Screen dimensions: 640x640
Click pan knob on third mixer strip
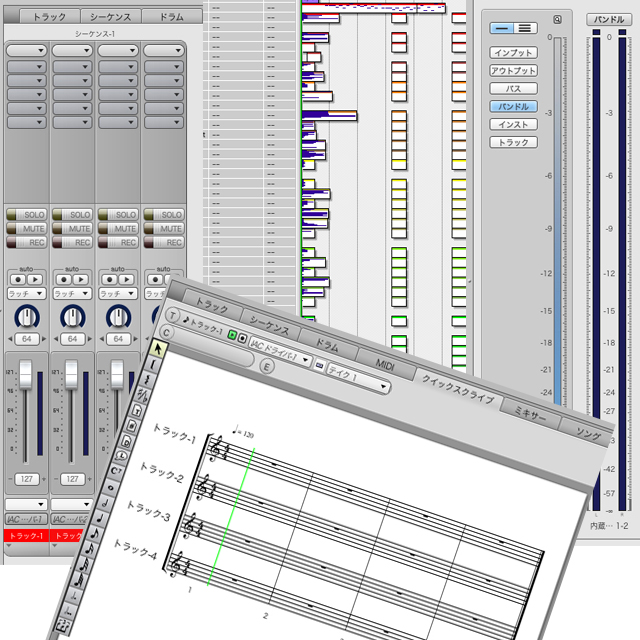(118, 317)
